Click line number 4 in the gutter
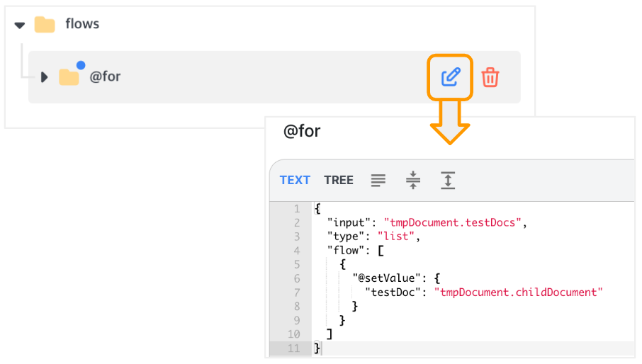Viewport: 642px width, 364px height. coord(296,251)
